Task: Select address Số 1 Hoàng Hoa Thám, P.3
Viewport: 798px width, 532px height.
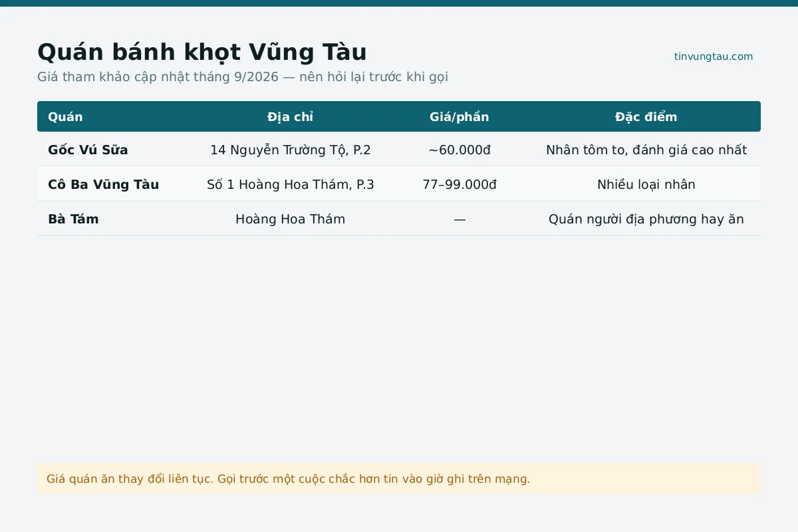Action: [x=291, y=184]
